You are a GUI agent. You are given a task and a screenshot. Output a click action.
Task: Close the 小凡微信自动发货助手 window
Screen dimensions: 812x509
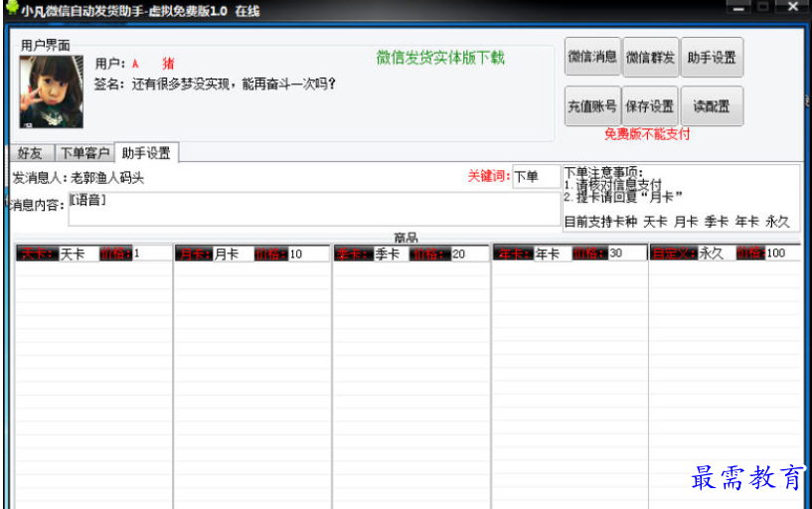793,7
